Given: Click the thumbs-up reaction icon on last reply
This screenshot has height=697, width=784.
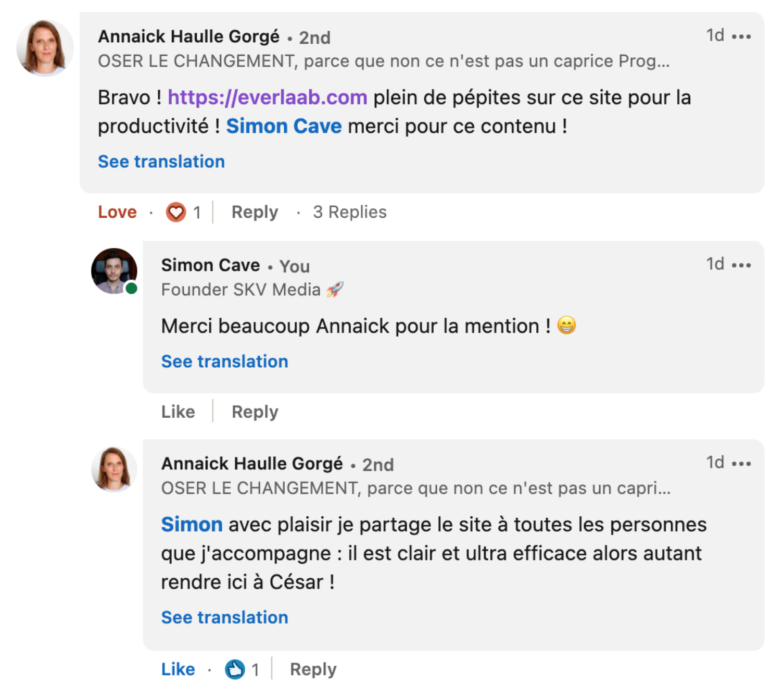Looking at the screenshot, I should click(x=235, y=669).
